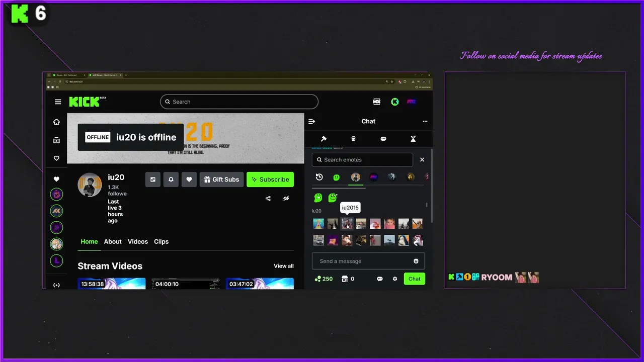This screenshot has height=362, width=644.
Task: Click the moderation hammer icon in chat
Action: (x=324, y=139)
